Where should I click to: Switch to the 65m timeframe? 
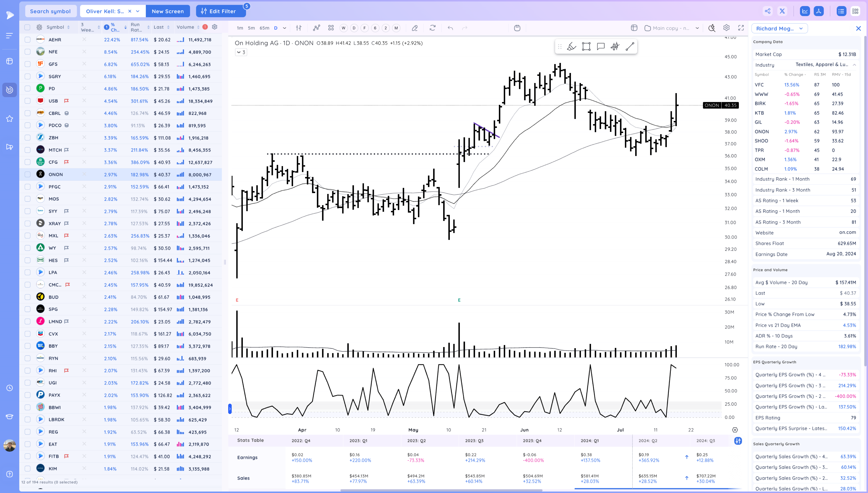[x=264, y=28]
